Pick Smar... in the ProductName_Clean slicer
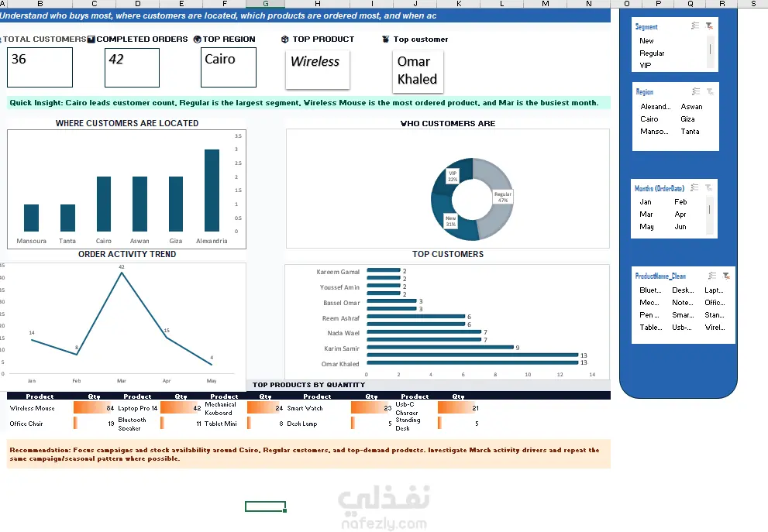Viewport: 768px width, 532px height. [684, 315]
